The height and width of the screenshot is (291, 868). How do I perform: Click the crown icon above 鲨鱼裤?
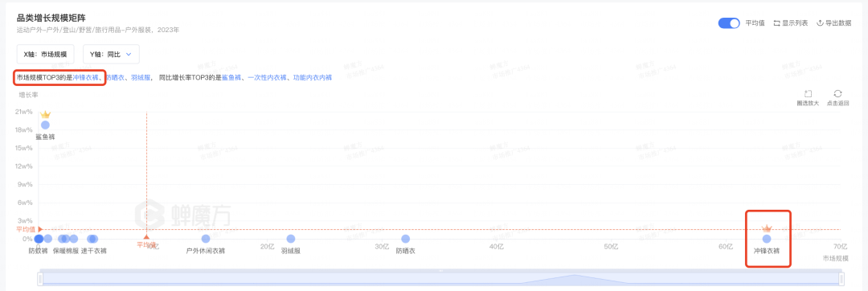(45, 114)
